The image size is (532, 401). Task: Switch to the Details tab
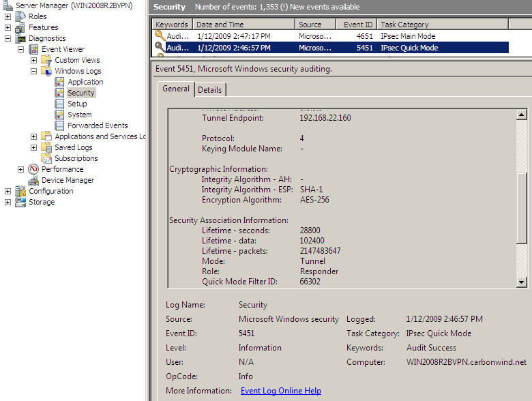[210, 90]
